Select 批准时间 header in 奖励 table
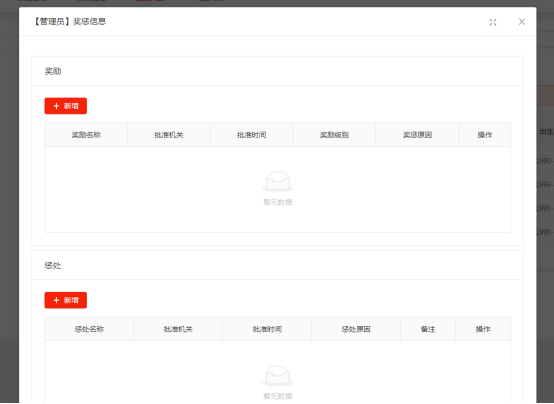554x404 pixels. click(x=252, y=135)
